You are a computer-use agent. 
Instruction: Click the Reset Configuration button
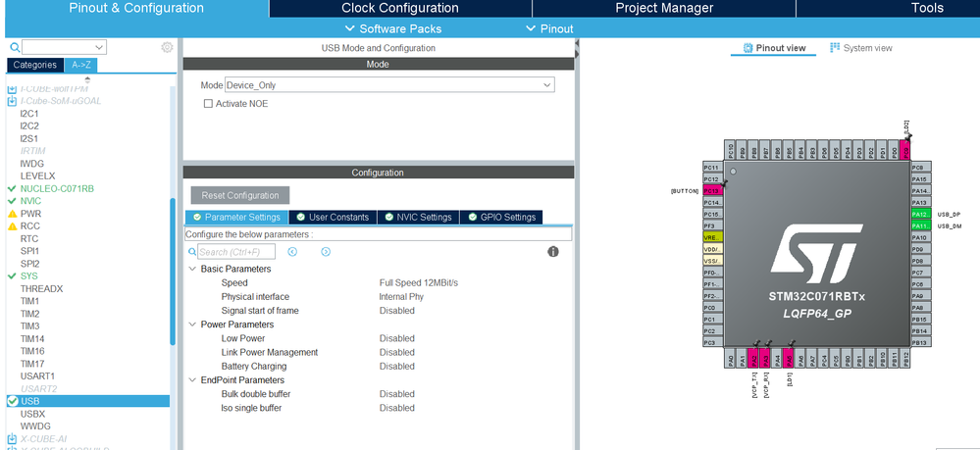coord(240,195)
